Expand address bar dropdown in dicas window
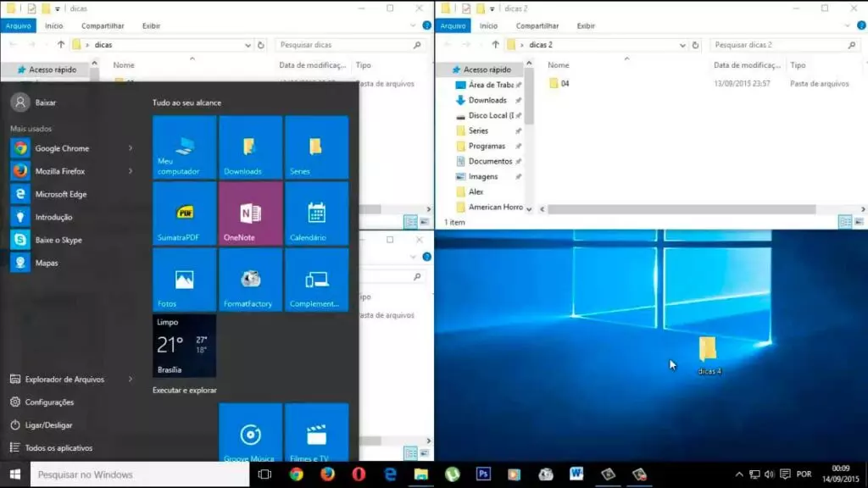Image resolution: width=868 pixels, height=488 pixels. (x=248, y=45)
